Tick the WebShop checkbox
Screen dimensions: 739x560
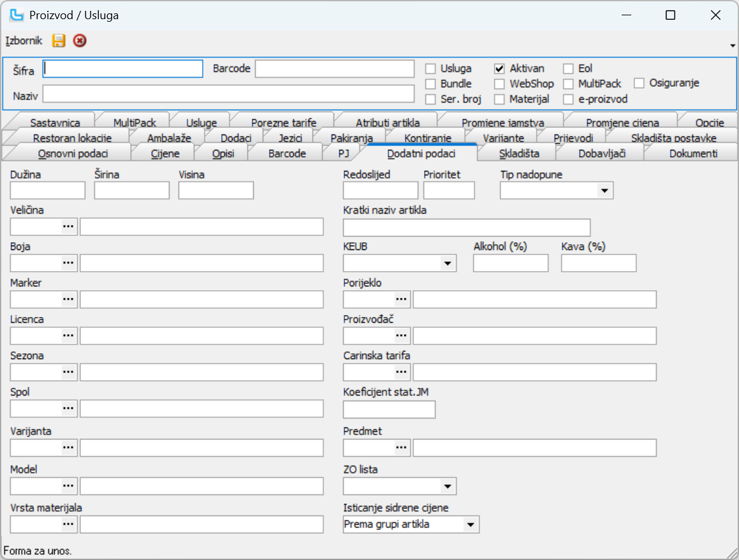pos(499,84)
